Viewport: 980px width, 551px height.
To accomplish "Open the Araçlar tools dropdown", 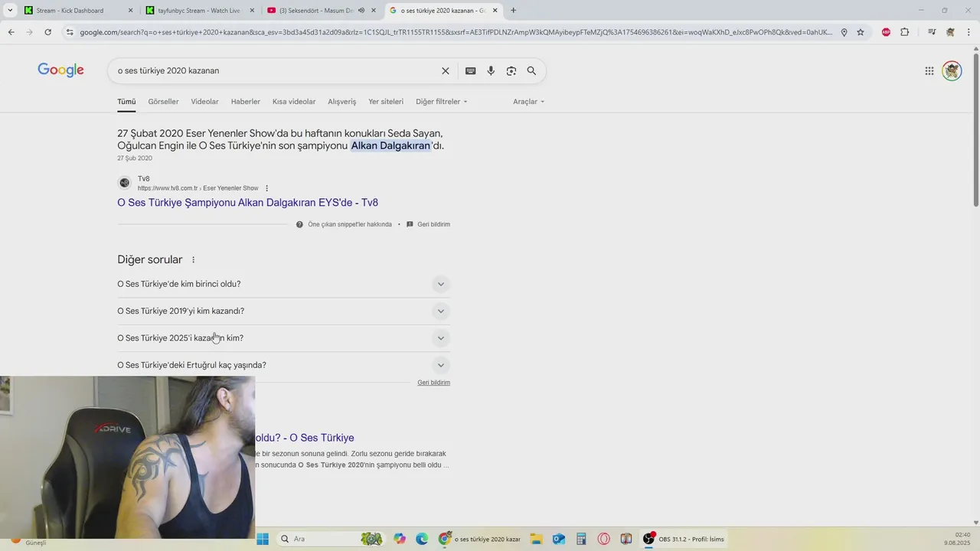I will click(x=529, y=101).
